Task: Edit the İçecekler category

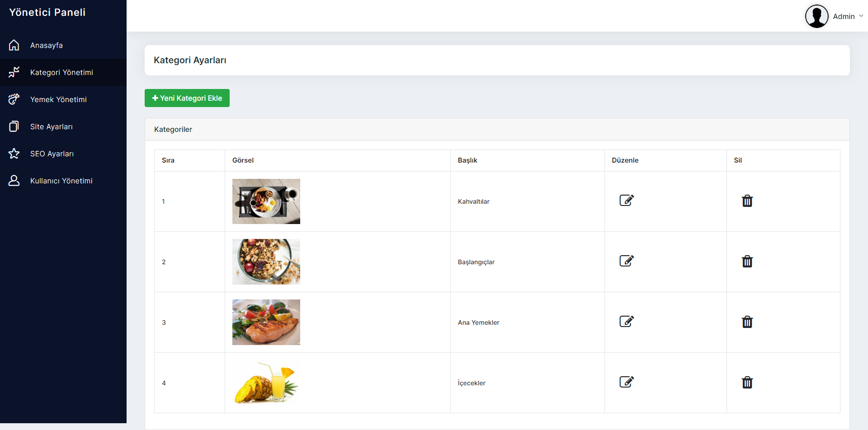Action: tap(627, 382)
